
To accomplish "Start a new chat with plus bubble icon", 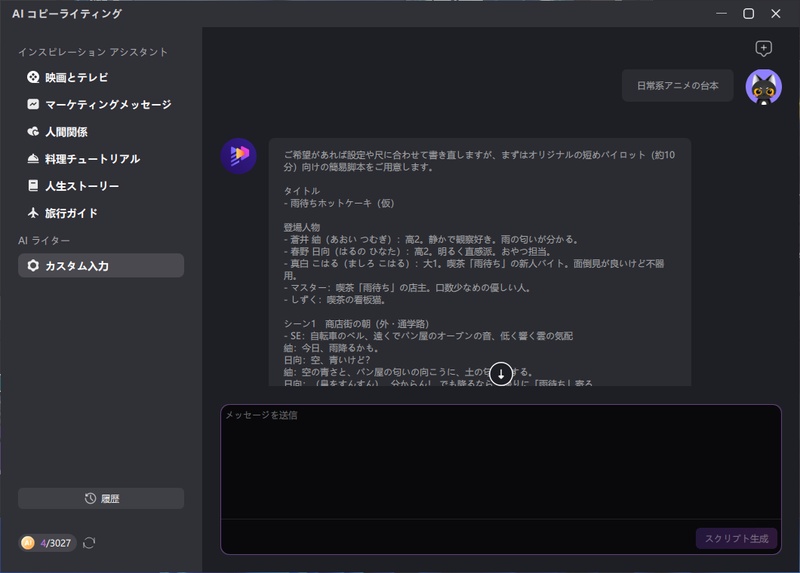I will click(763, 48).
